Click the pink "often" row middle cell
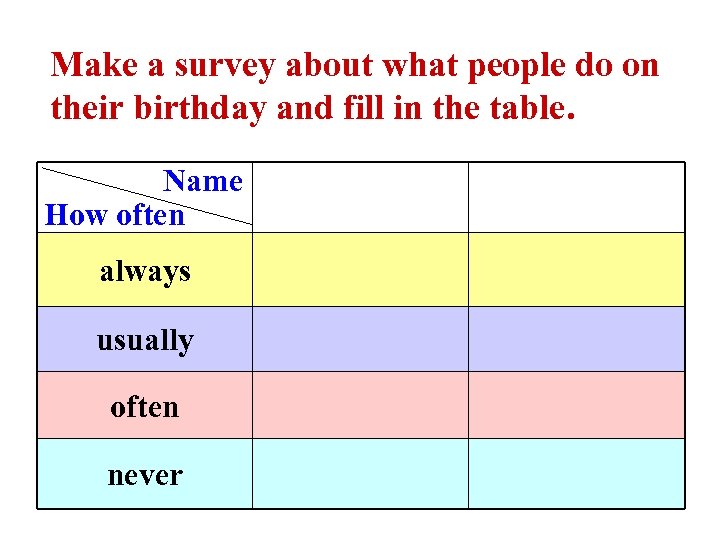 click(x=360, y=406)
